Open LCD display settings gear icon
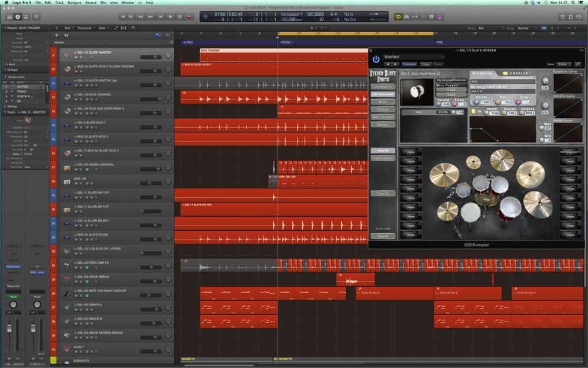Image resolution: width=588 pixels, height=368 pixels. click(205, 16)
